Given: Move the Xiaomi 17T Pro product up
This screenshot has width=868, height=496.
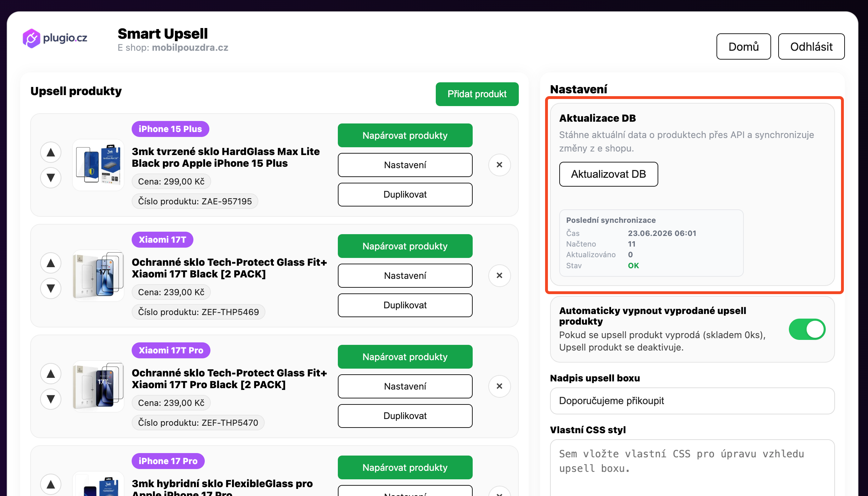Looking at the screenshot, I should pyautogui.click(x=51, y=374).
